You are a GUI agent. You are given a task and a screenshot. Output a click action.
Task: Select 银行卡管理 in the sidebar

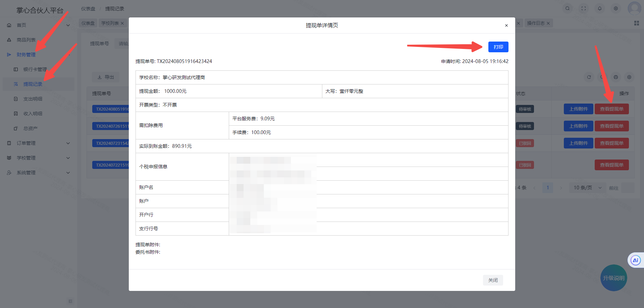point(35,69)
